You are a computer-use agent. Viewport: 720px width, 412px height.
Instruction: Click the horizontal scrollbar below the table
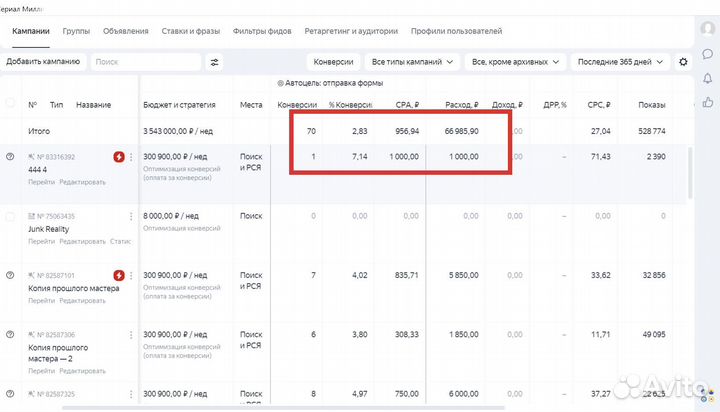283,407
